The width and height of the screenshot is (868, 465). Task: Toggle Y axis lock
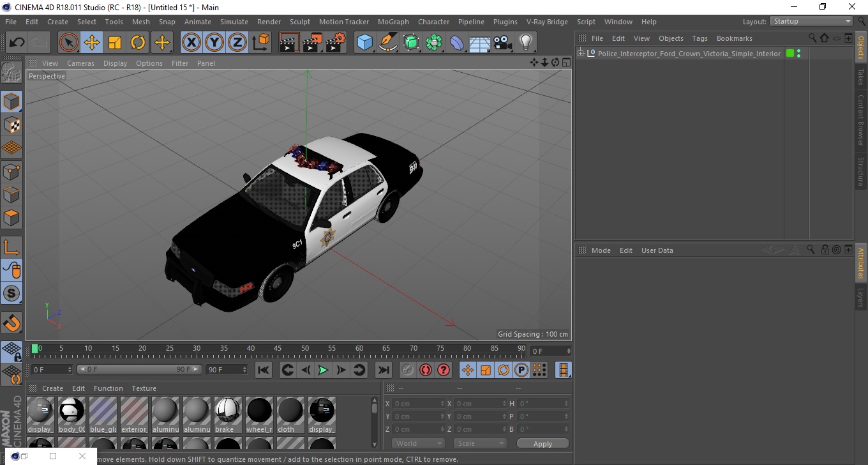[214, 43]
